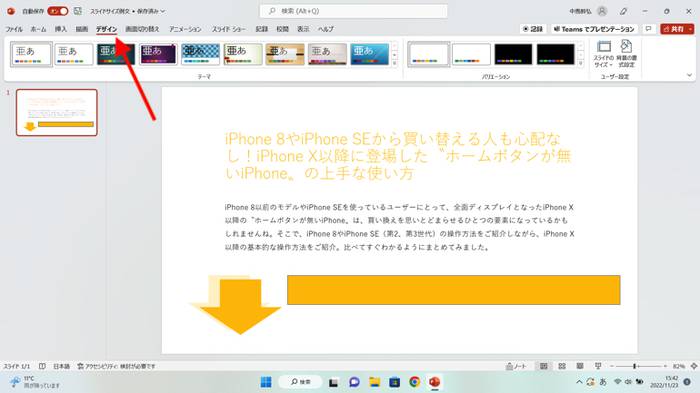
Task: Click the スライド 1/1 status indicator
Action: pos(17,366)
